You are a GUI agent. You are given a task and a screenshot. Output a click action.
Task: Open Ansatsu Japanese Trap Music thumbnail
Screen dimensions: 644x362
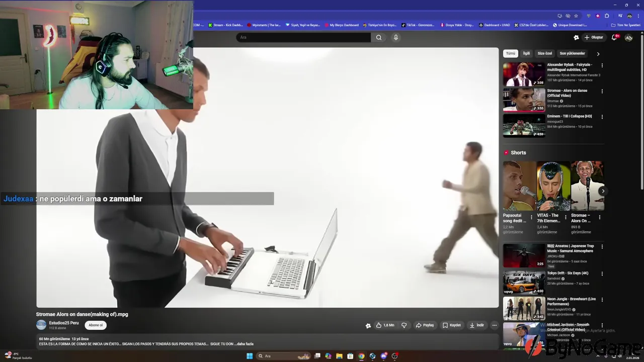pyautogui.click(x=524, y=255)
